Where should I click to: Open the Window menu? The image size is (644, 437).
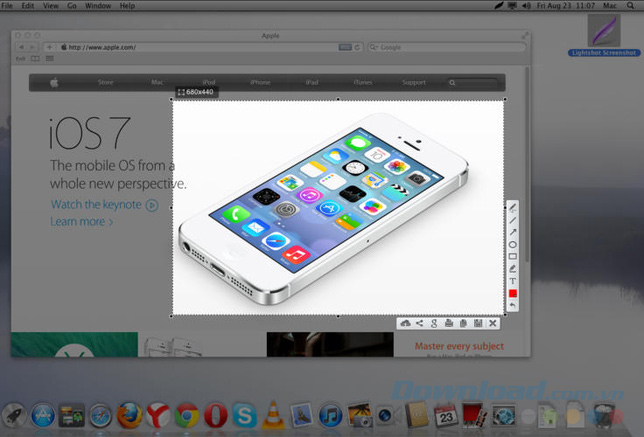98,5
